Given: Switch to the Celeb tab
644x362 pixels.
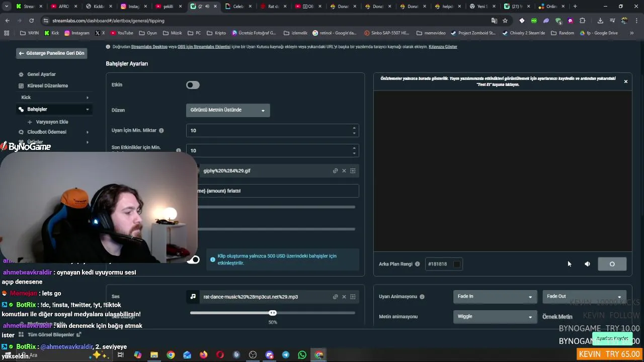Looking at the screenshot, I should (x=238, y=7).
